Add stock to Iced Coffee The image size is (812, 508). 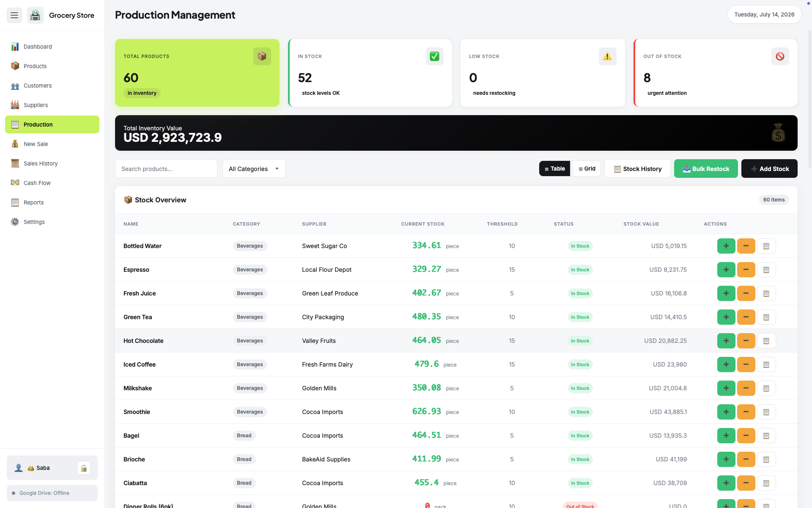coord(726,364)
